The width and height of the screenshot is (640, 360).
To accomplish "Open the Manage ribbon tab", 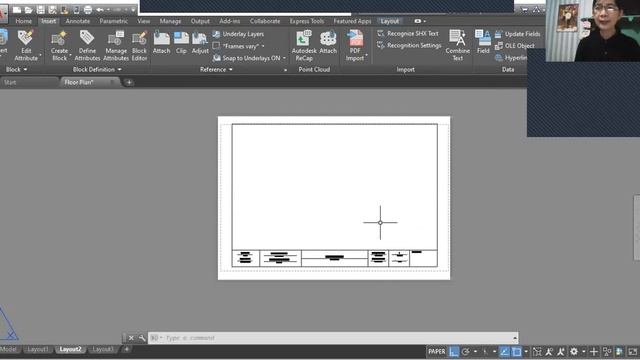I will [x=170, y=21].
